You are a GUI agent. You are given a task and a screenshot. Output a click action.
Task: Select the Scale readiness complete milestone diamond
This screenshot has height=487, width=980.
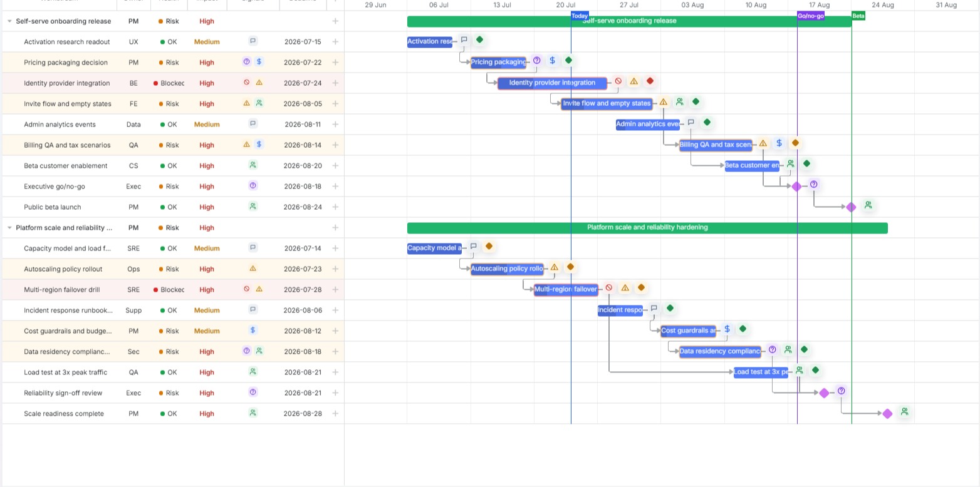point(887,414)
